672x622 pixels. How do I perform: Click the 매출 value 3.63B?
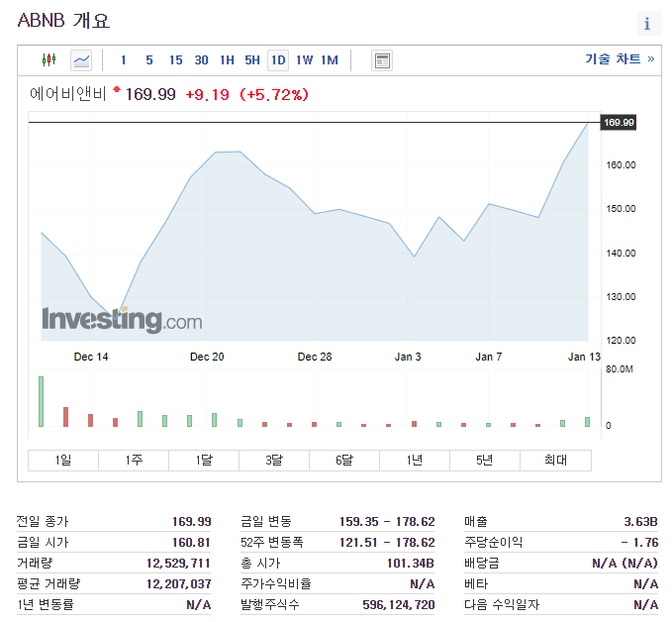click(x=640, y=522)
